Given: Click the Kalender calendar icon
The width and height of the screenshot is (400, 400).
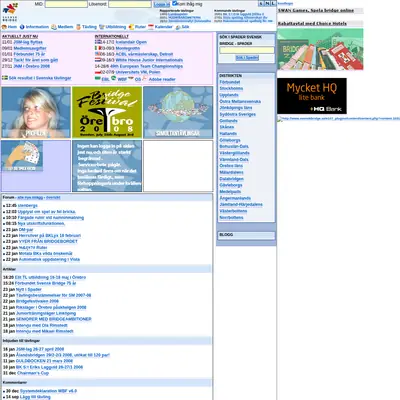Looking at the screenshot, I should click(151, 27).
